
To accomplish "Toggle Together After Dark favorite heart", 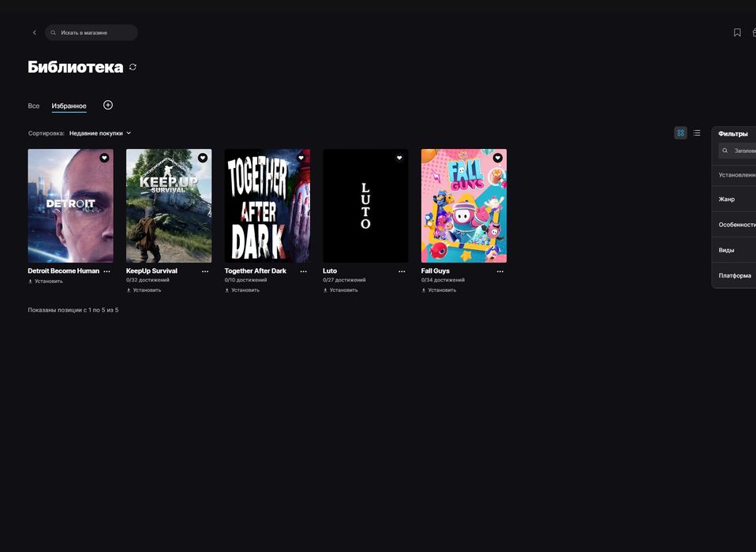I will (301, 158).
